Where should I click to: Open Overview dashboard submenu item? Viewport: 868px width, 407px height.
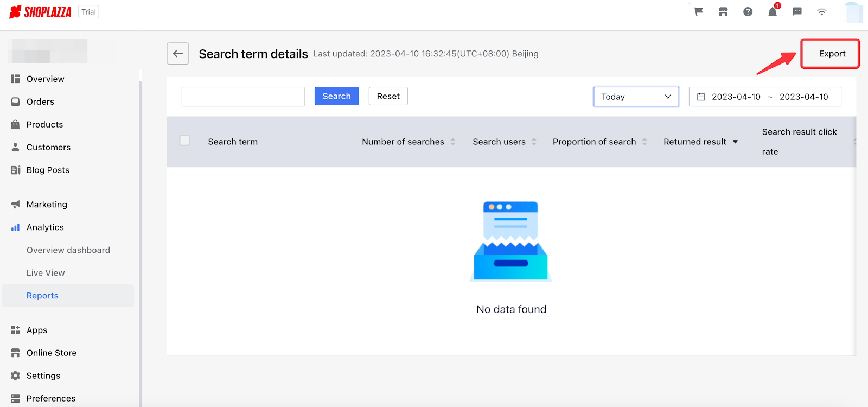tap(68, 250)
